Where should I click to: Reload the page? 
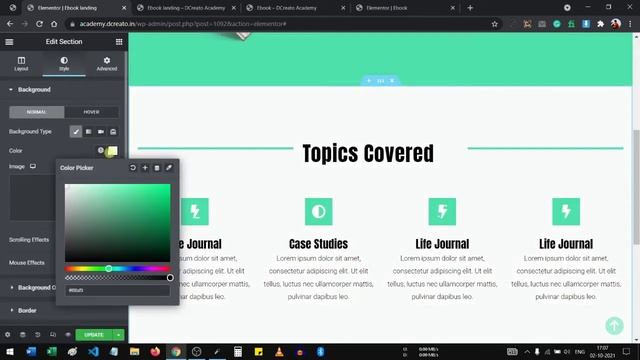(39, 24)
